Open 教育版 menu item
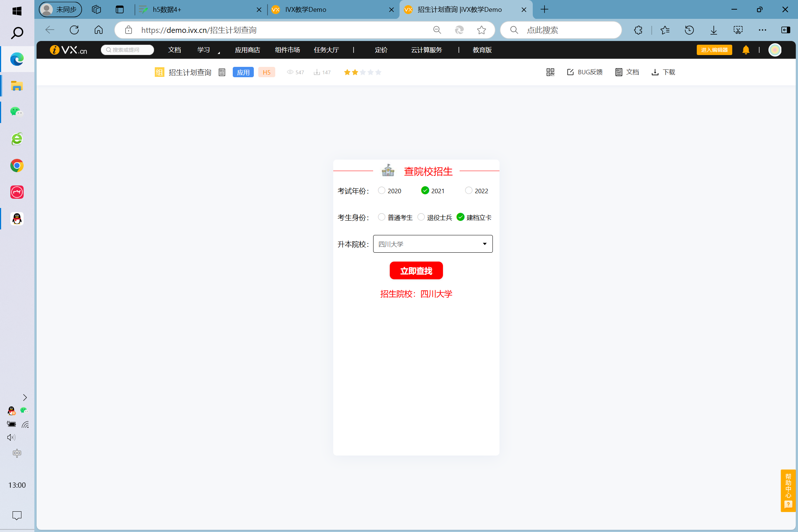 482,50
